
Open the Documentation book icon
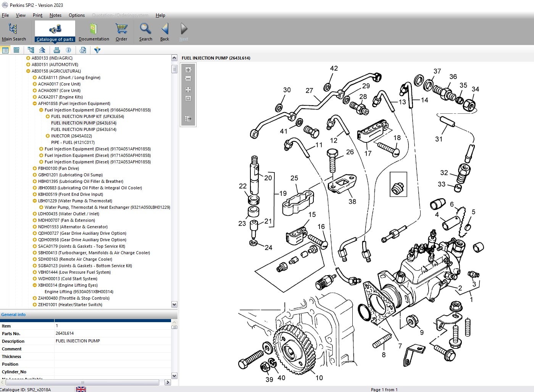(94, 29)
